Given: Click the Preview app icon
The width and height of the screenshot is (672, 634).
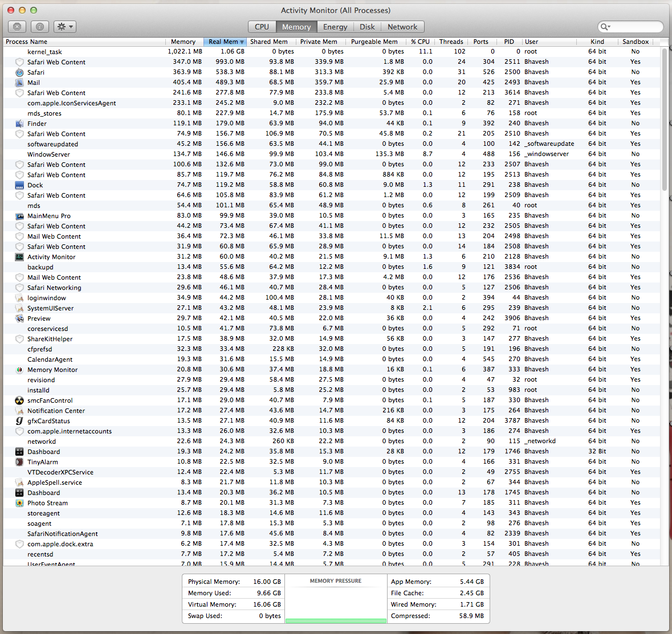Looking at the screenshot, I should (x=19, y=318).
